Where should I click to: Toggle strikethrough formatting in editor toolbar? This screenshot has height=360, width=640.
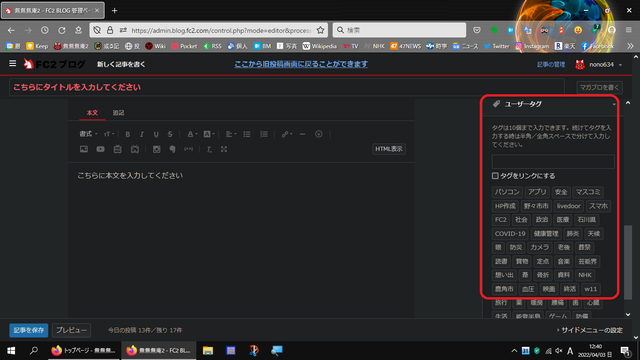[x=170, y=134]
